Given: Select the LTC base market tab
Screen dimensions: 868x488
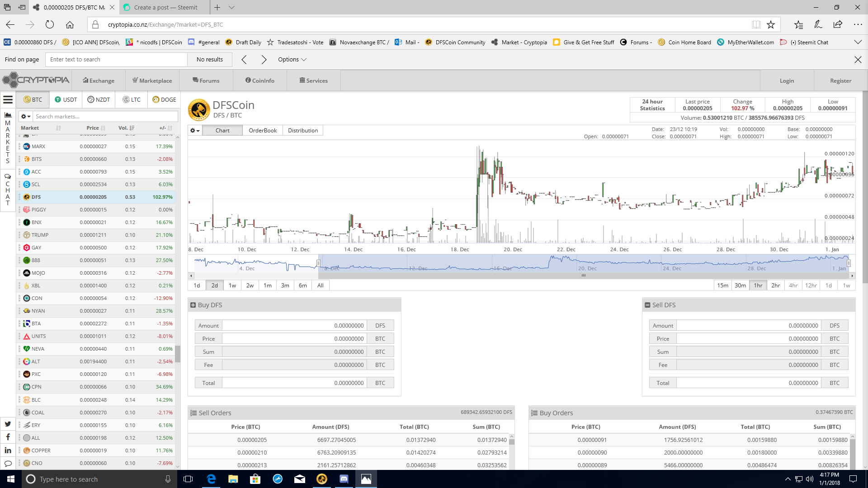Looking at the screenshot, I should click(x=132, y=99).
